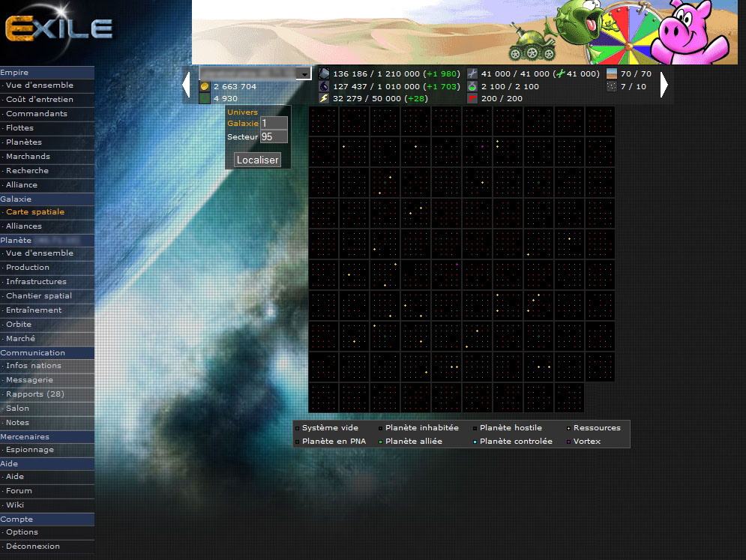Click the advertisement banner with pink pig
The height and width of the screenshot is (560, 746).
(x=469, y=32)
